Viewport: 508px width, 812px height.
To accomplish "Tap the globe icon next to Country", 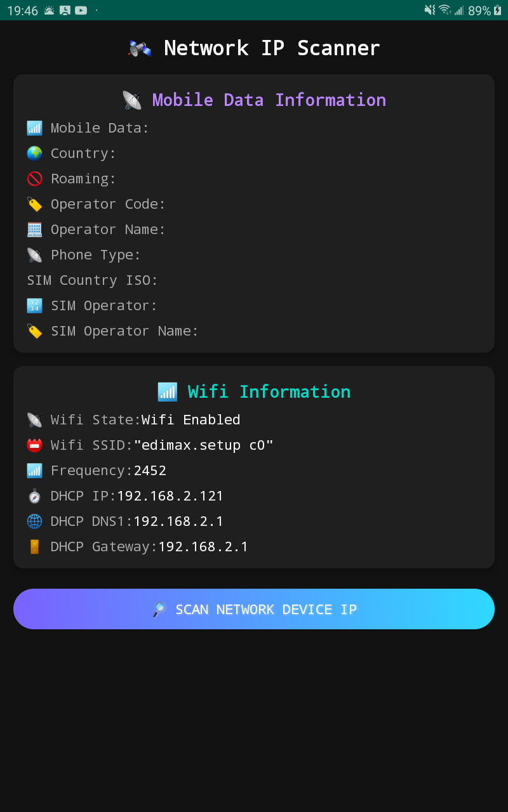I will coord(34,154).
